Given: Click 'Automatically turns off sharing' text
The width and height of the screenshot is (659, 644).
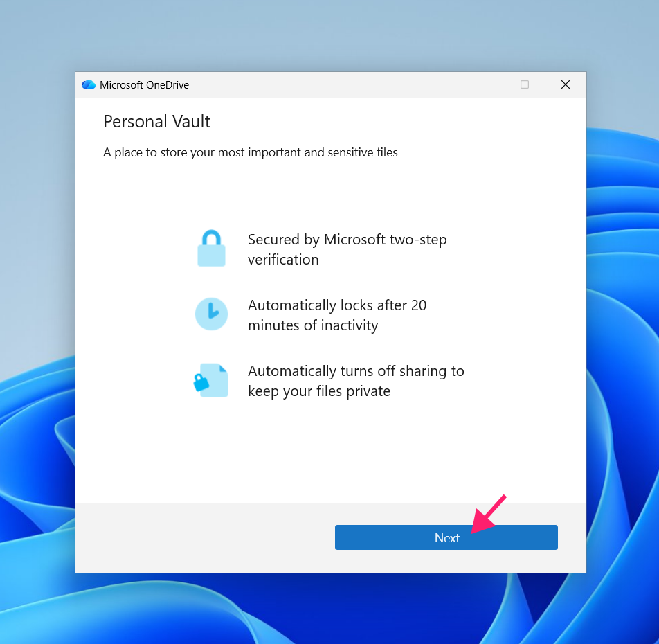Looking at the screenshot, I should [x=356, y=381].
